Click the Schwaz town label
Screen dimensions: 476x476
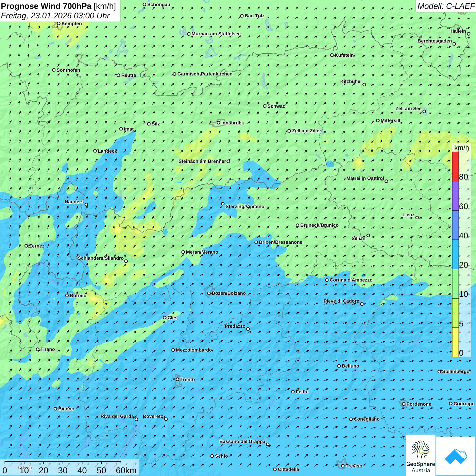tap(276, 106)
